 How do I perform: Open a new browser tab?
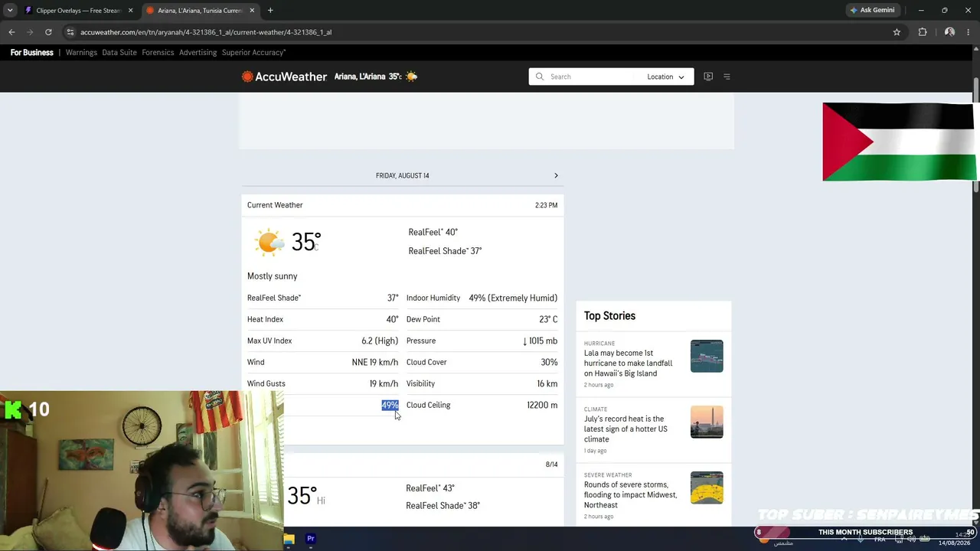coord(270,11)
